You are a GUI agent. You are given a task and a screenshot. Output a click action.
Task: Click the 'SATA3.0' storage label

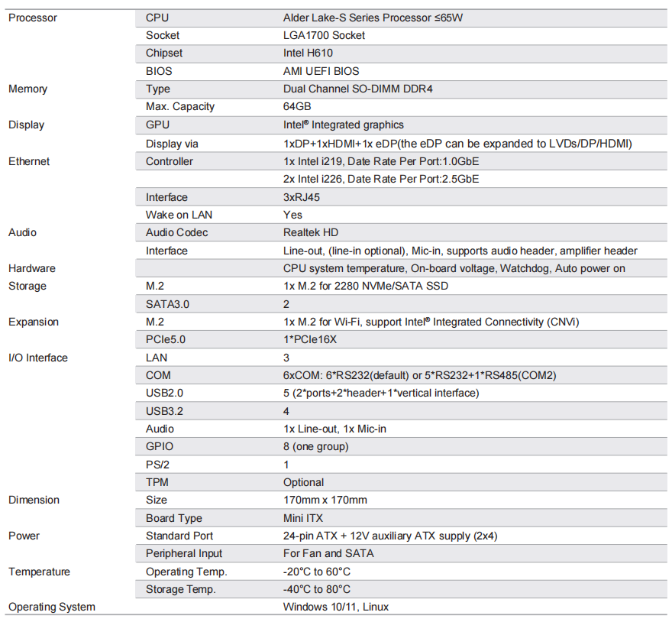(x=167, y=304)
